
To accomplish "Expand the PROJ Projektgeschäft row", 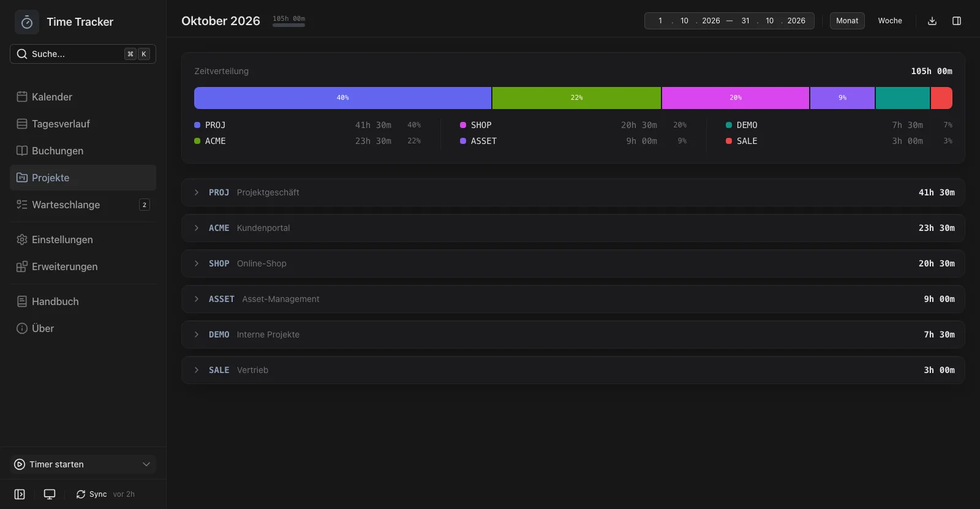I will click(x=573, y=192).
